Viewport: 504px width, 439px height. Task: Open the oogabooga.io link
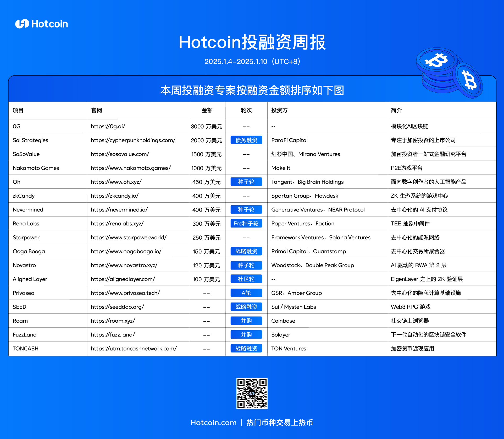point(126,251)
